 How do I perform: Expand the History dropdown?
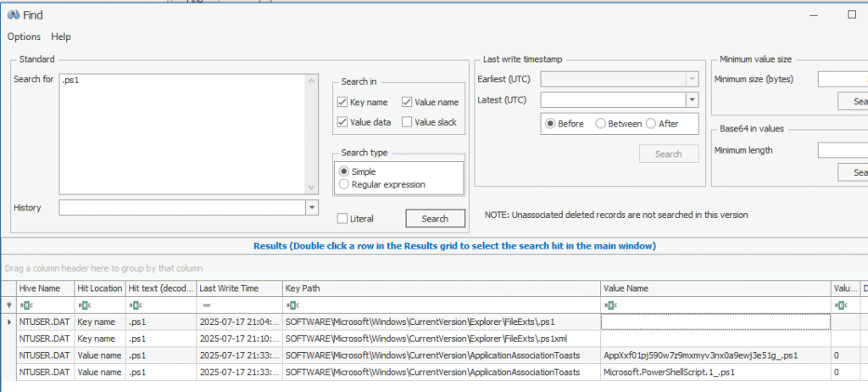(x=311, y=207)
